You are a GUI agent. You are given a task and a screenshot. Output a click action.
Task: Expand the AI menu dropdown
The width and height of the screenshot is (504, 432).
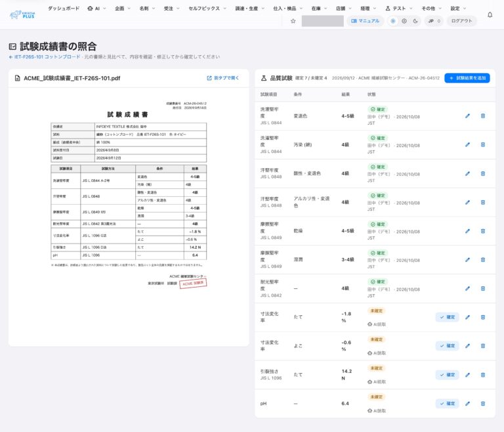96,9
